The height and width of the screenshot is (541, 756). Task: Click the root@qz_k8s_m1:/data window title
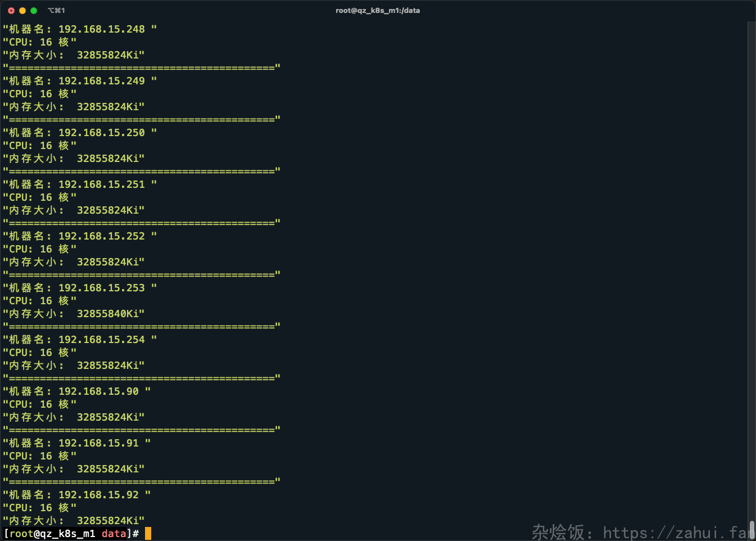pyautogui.click(x=377, y=11)
